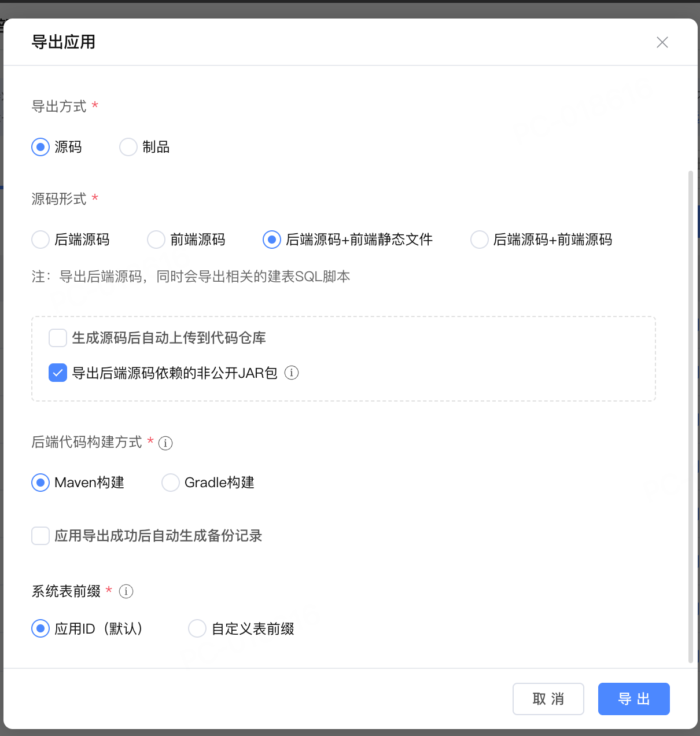Click the 导出应用 dialog title
Screen dimensions: 700x736
point(64,42)
